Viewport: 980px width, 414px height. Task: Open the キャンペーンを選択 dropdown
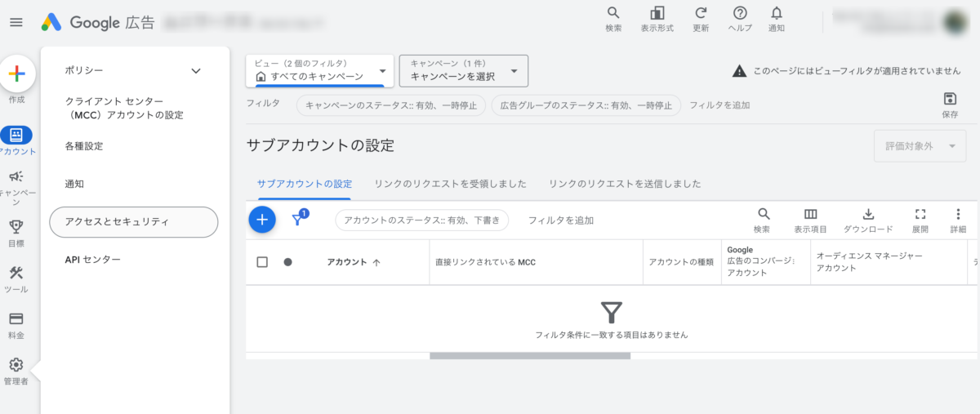pos(464,71)
